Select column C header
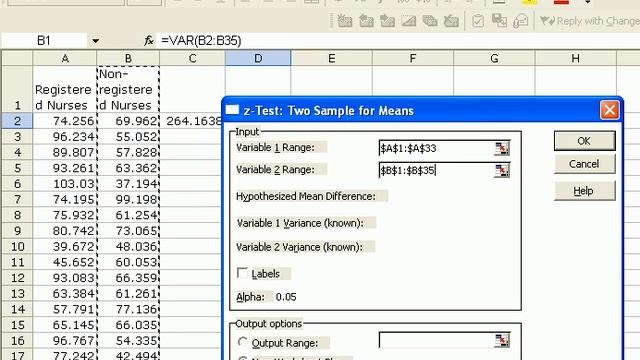 [x=192, y=58]
